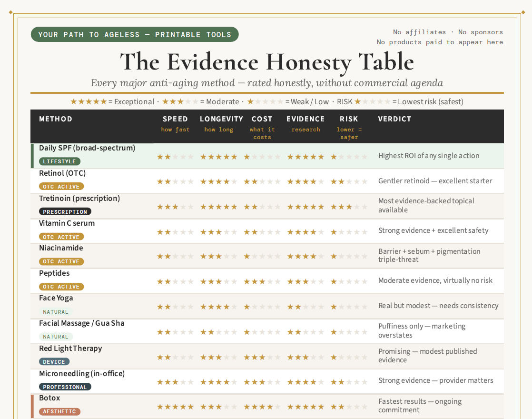Click the AESTHETIC tag under Botox
Viewport: 532px width, 419px height.
(x=59, y=411)
